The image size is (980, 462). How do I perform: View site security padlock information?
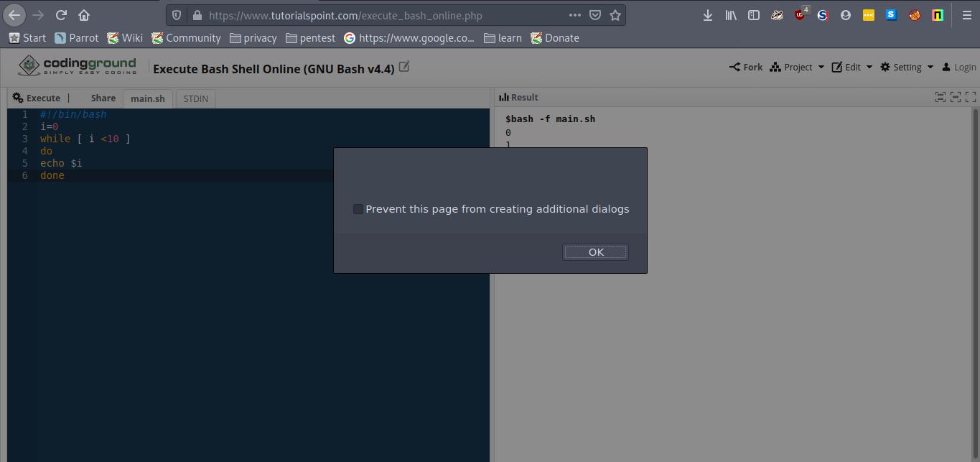[197, 15]
